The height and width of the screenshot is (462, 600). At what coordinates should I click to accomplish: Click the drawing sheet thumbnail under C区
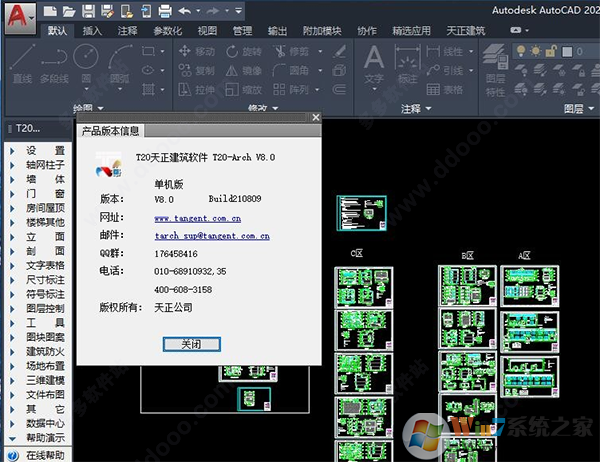[364, 287]
